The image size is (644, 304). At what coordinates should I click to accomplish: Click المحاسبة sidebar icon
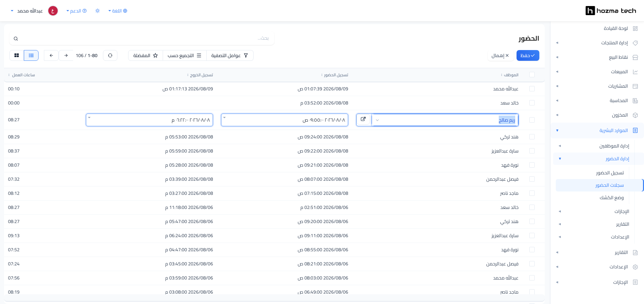click(x=635, y=101)
